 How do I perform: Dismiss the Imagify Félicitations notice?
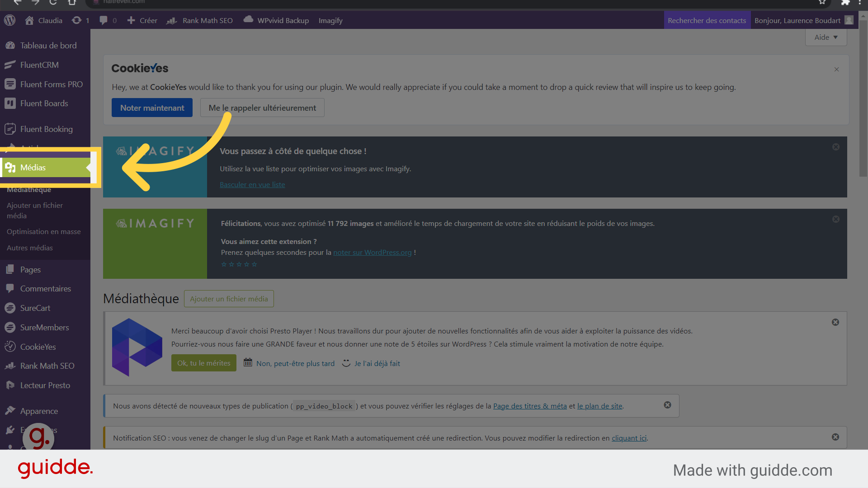(836, 219)
